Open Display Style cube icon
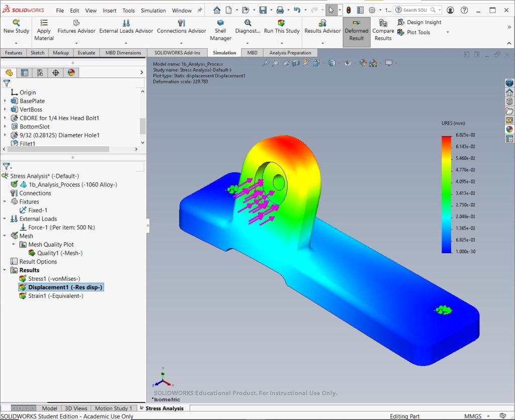The width and height of the screenshot is (515, 420). (332, 63)
